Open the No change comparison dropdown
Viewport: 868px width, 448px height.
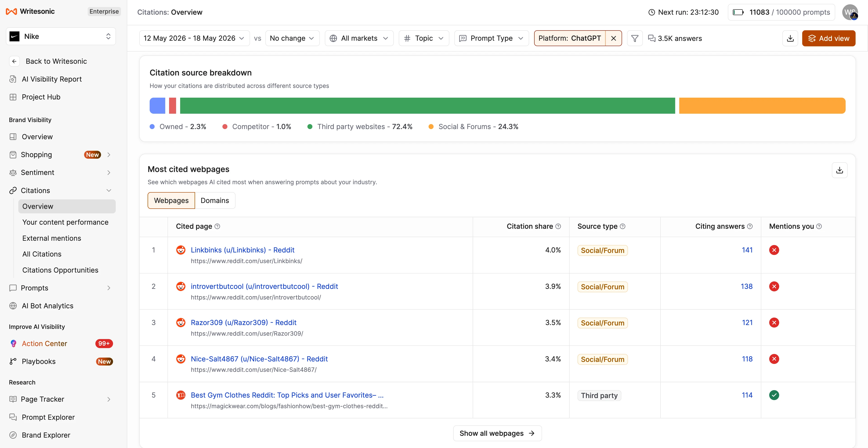point(292,38)
